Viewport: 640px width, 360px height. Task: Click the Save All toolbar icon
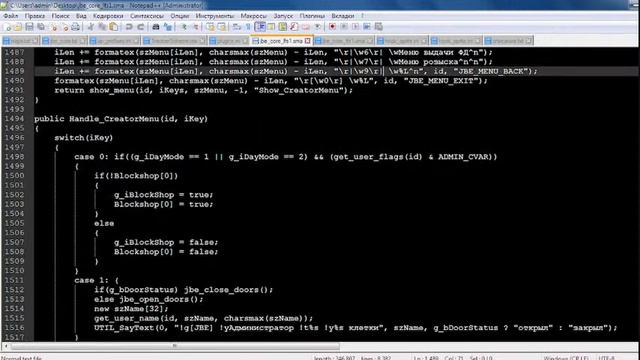click(41, 27)
